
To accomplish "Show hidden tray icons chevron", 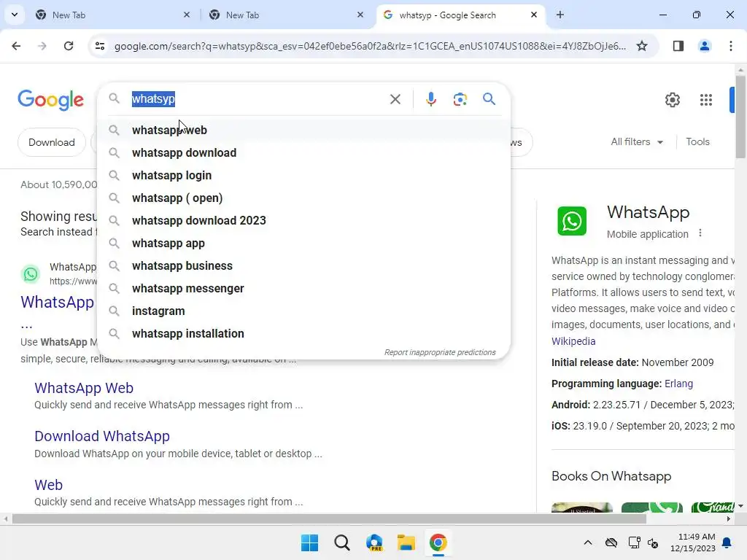I will point(588,542).
